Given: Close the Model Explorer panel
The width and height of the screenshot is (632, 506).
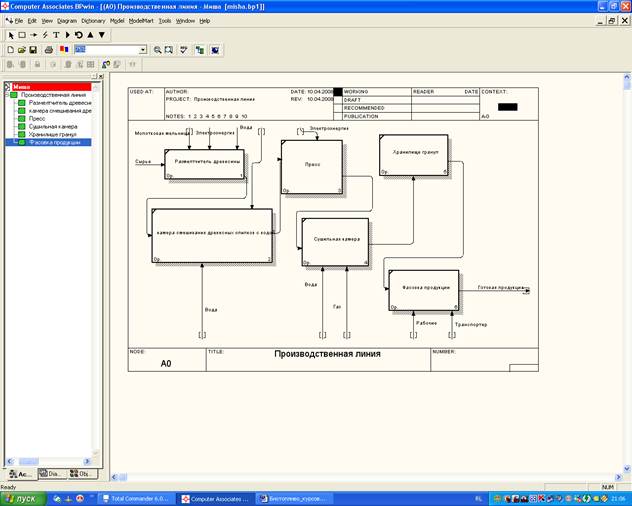Looking at the screenshot, I should tap(101, 76).
